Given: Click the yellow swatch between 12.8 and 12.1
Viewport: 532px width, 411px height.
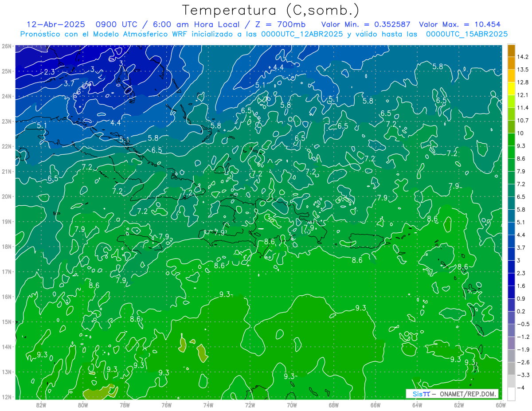Looking at the screenshot, I should point(511,89).
